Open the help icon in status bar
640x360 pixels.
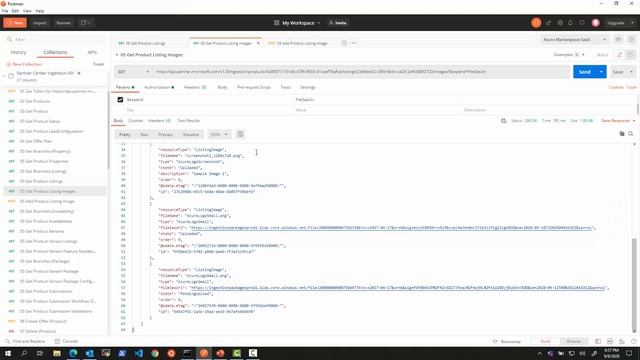point(633,341)
